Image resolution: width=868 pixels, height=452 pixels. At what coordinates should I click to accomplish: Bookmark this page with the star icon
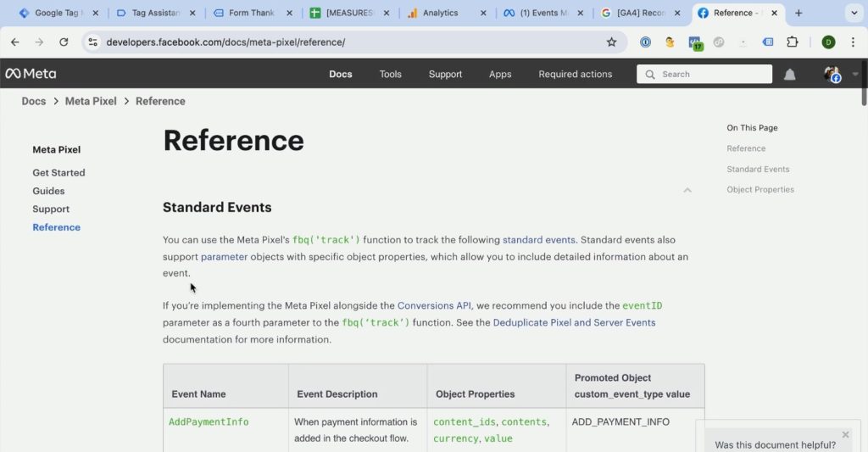point(611,42)
